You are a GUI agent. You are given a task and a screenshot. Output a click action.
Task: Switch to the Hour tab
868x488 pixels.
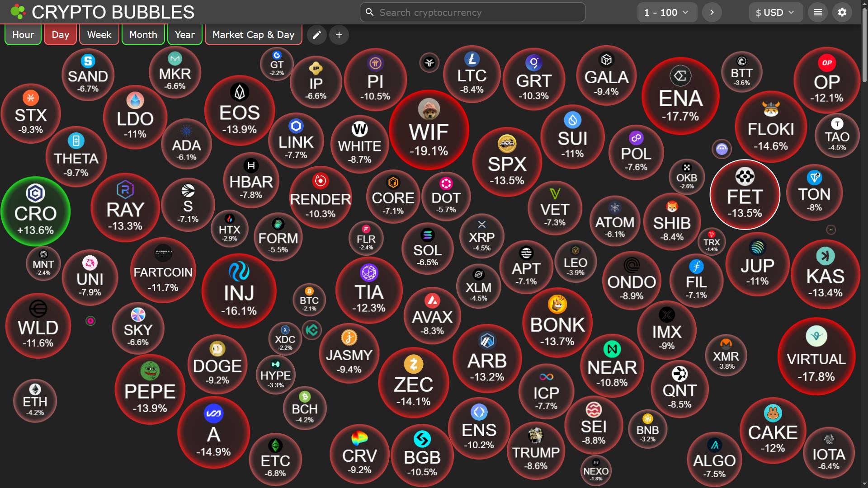point(23,35)
